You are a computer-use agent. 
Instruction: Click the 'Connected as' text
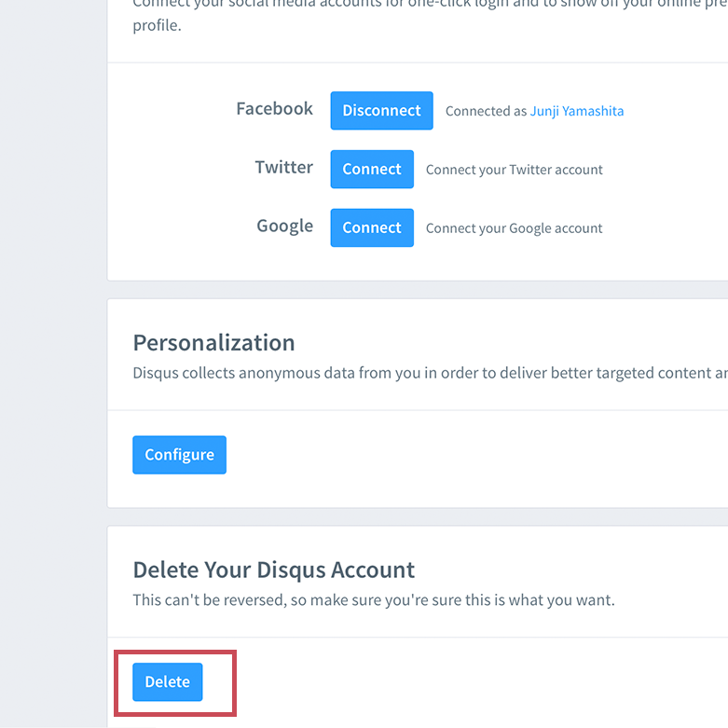pyautogui.click(x=486, y=111)
